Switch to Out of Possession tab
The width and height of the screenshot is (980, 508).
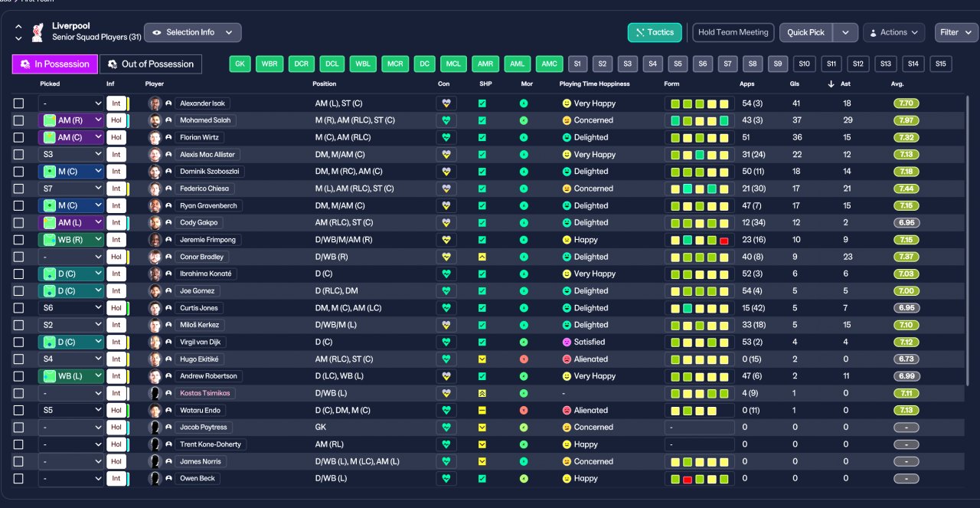click(x=151, y=64)
